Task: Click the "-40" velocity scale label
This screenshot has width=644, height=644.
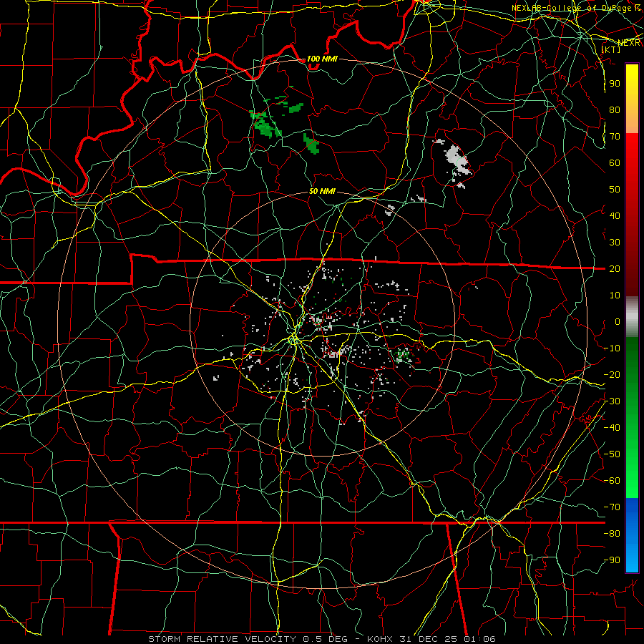Action: (613, 428)
